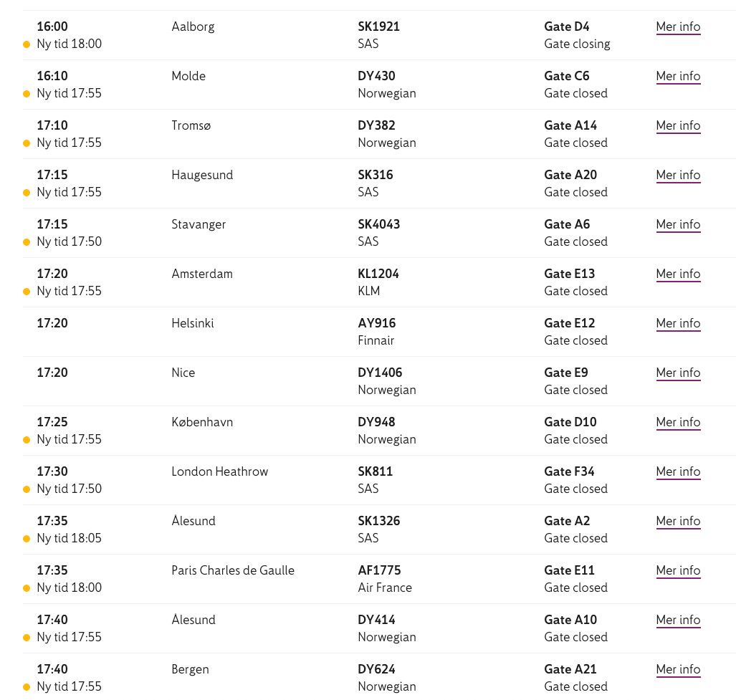This screenshot has height=700, width=736.
Task: Show Mer info for Tromsø flight DY382
Action: pos(677,126)
